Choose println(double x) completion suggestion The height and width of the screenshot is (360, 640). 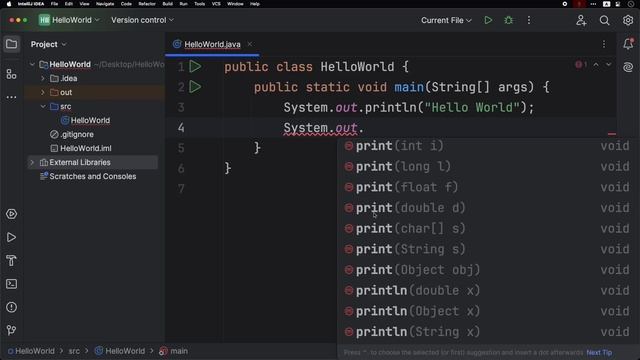click(488, 290)
